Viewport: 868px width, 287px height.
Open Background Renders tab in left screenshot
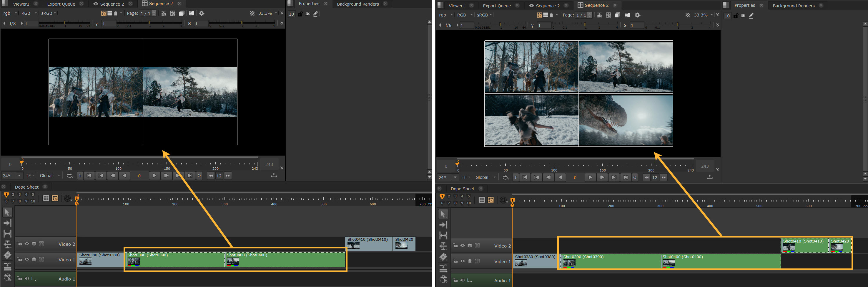click(358, 4)
